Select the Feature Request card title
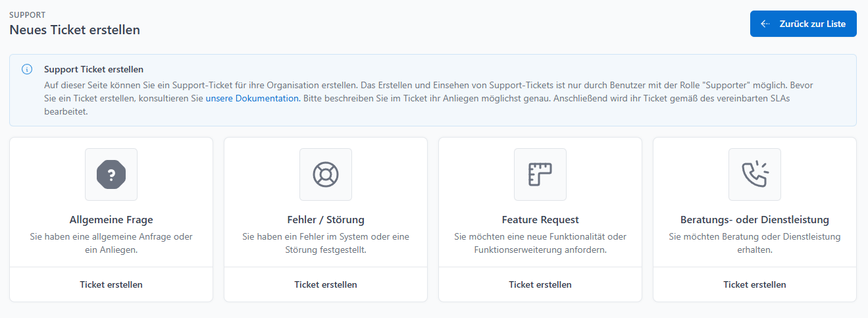The height and width of the screenshot is (318, 868). pyautogui.click(x=540, y=220)
